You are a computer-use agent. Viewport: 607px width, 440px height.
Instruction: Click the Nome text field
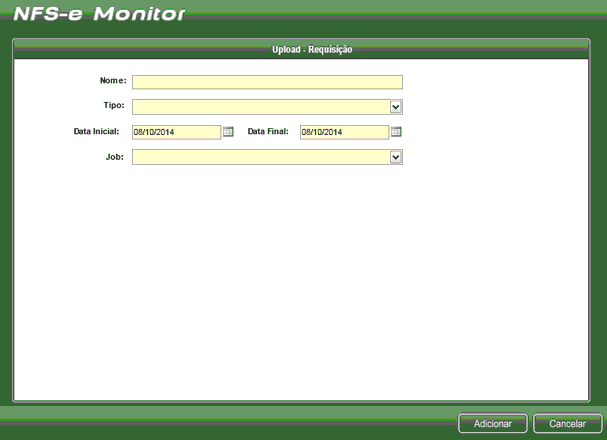click(x=267, y=82)
